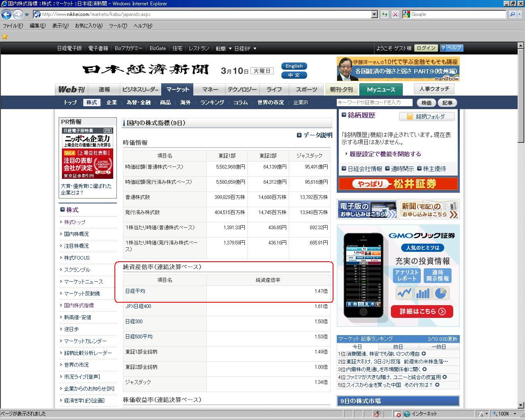Image resolution: width=525 pixels, height=420 pixels.
Task: Click the GMO bar chart icon
Action: pos(422,293)
